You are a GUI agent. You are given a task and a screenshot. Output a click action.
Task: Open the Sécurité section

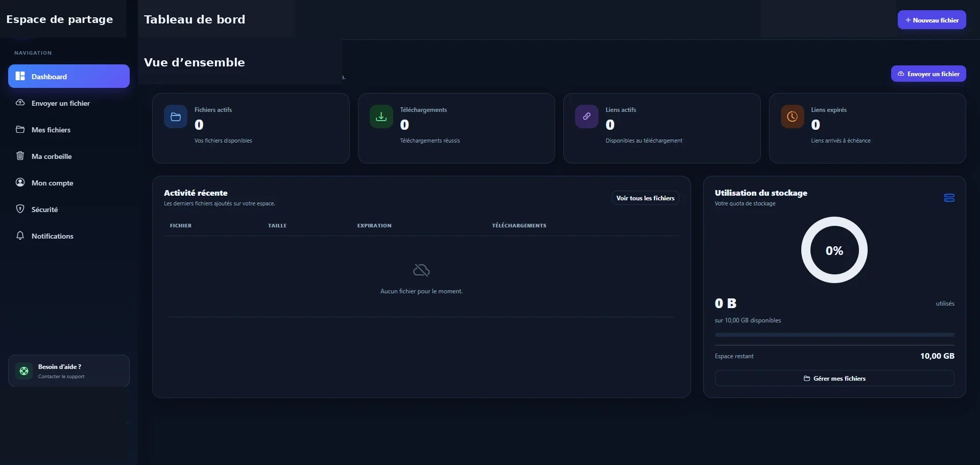(x=69, y=209)
